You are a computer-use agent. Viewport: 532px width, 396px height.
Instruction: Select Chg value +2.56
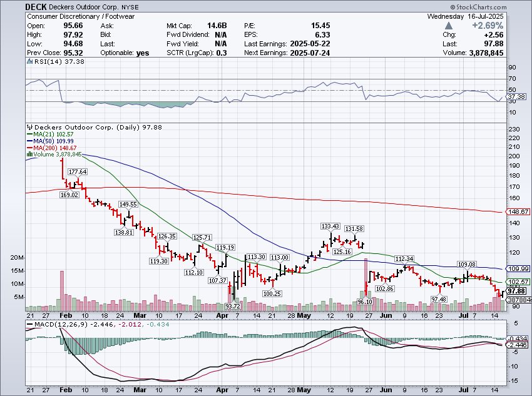[x=494, y=34]
